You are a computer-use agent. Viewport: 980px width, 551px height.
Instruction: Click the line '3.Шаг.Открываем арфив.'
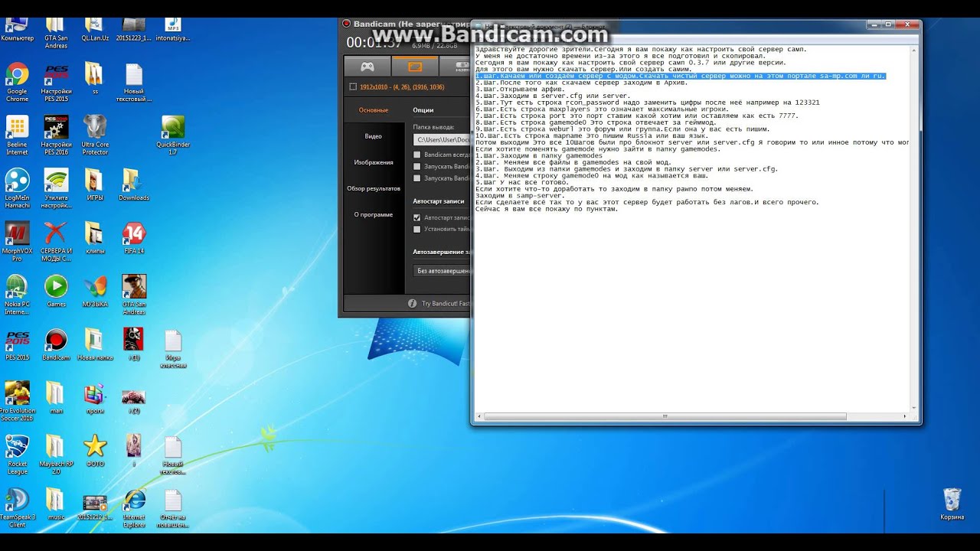532,89
